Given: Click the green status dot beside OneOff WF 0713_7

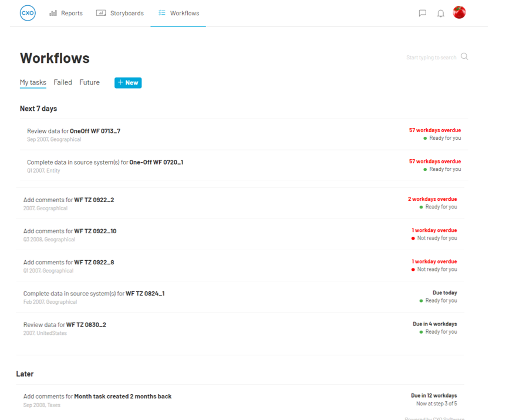Looking at the screenshot, I should click(x=424, y=139).
